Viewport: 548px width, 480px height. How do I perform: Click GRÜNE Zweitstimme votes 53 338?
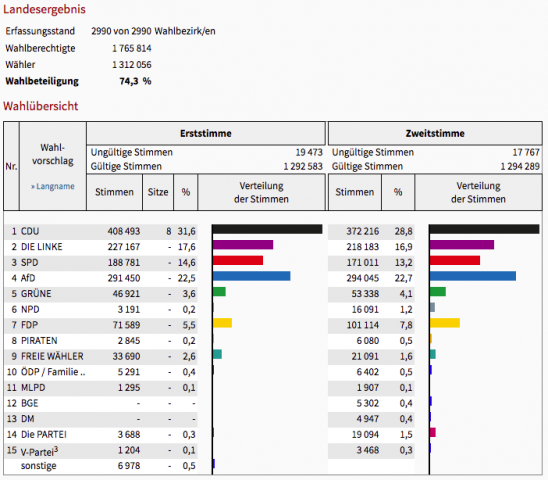click(365, 294)
